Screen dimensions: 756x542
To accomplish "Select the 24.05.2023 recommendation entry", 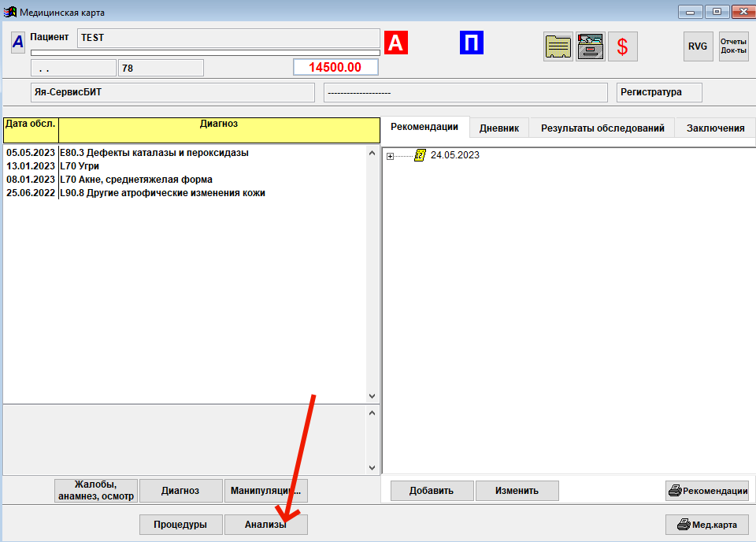I will [454, 155].
